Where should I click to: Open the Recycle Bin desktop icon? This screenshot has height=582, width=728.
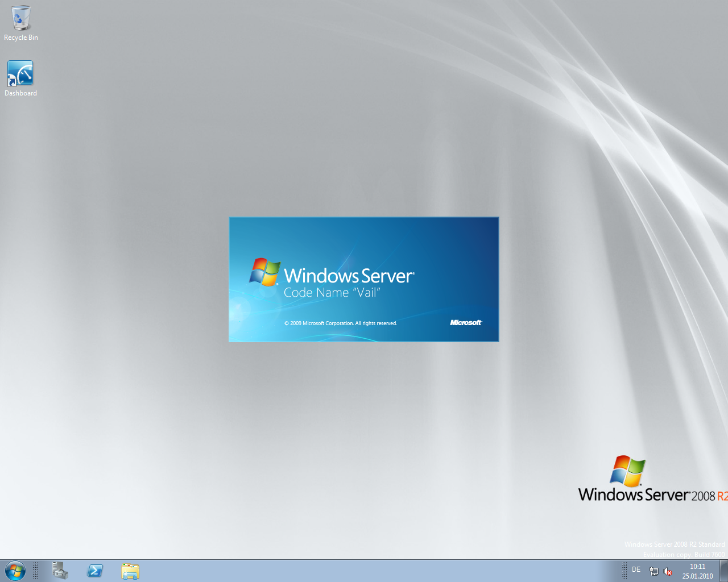click(x=21, y=23)
